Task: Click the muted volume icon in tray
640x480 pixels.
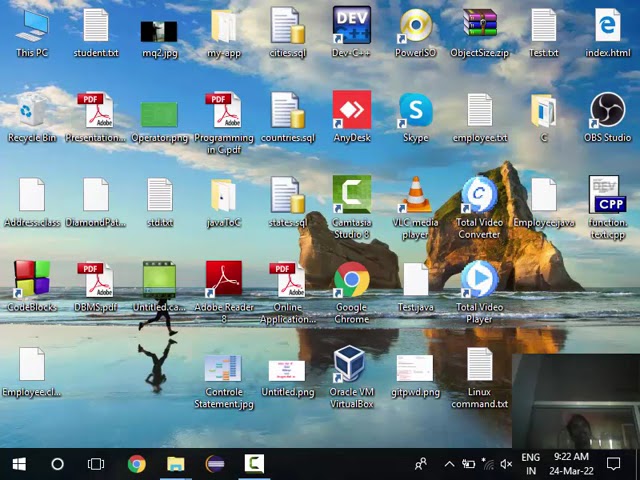Action: pyautogui.click(x=506, y=464)
